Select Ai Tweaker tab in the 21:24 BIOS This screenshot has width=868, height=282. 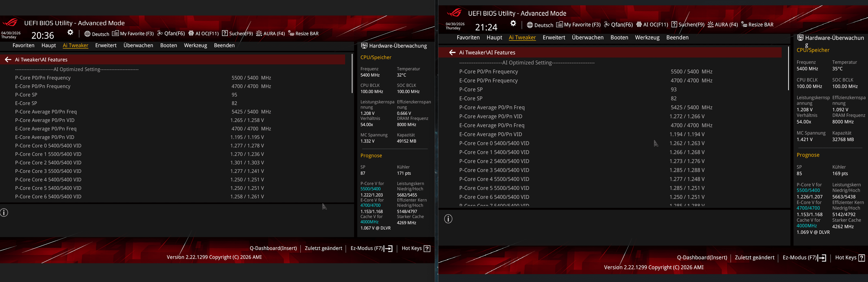pyautogui.click(x=522, y=38)
